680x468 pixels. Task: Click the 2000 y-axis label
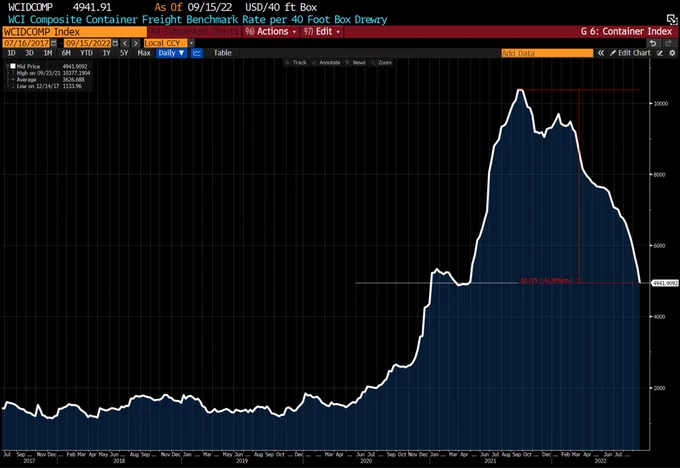pos(659,388)
